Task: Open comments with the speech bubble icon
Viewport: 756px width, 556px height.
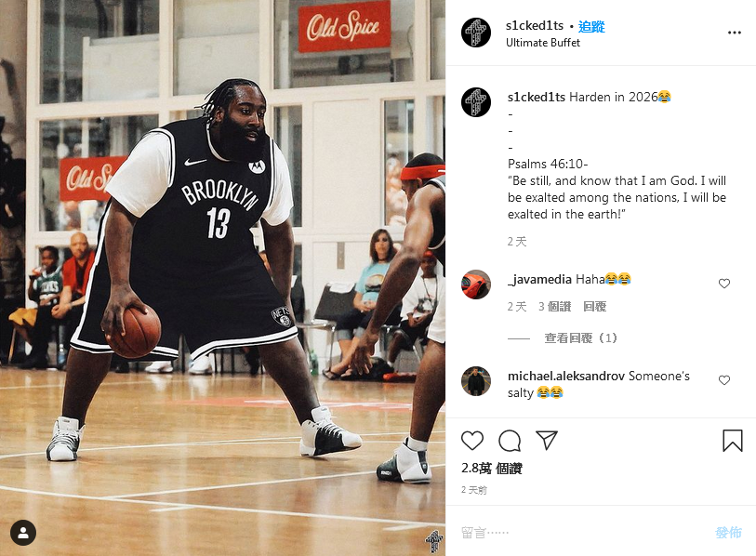Action: 510,441
